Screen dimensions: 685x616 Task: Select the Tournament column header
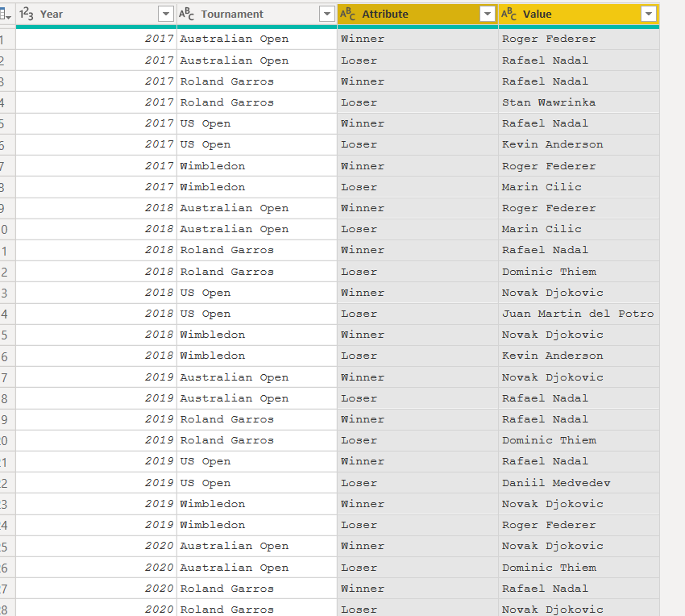(x=257, y=14)
